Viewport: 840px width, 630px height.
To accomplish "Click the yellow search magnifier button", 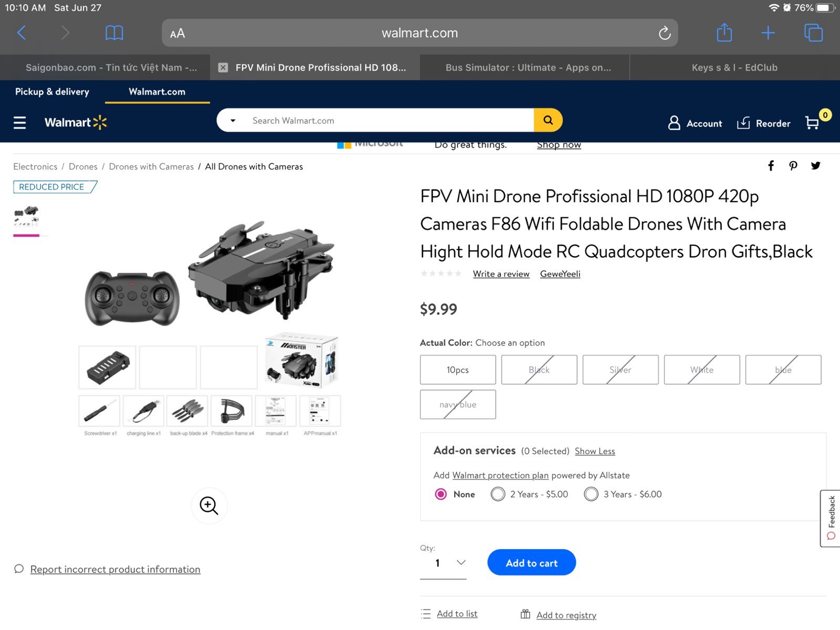I will tap(548, 120).
